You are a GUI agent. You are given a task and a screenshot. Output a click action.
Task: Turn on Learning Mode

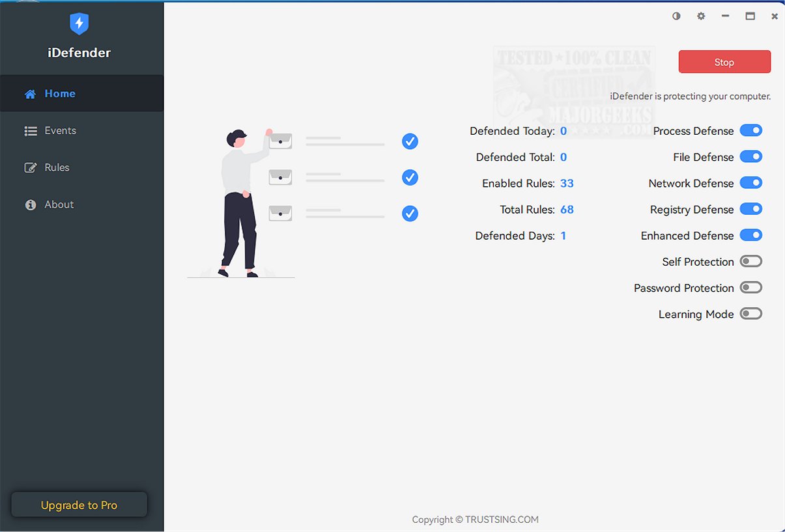pyautogui.click(x=750, y=314)
